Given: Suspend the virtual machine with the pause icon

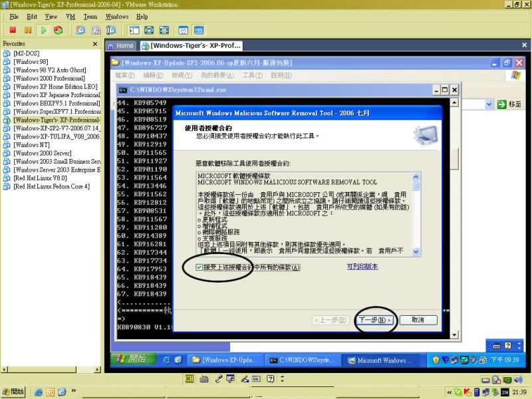Looking at the screenshot, I should 28,30.
